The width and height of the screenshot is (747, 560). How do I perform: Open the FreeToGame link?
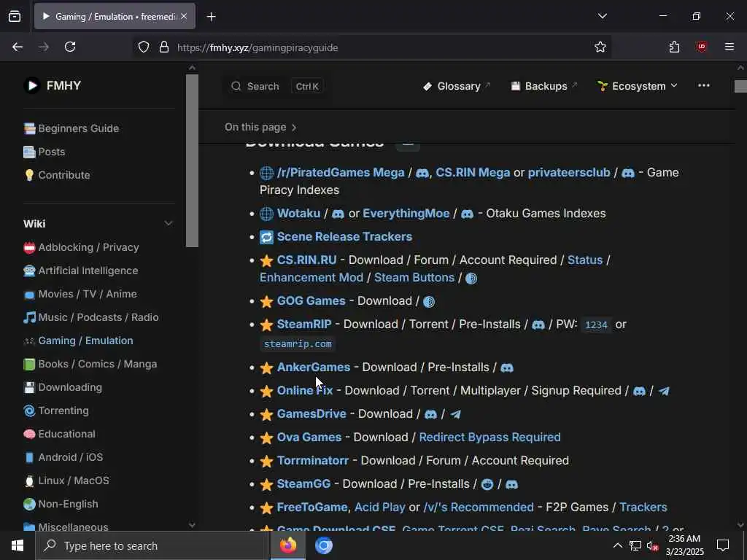coord(312,507)
